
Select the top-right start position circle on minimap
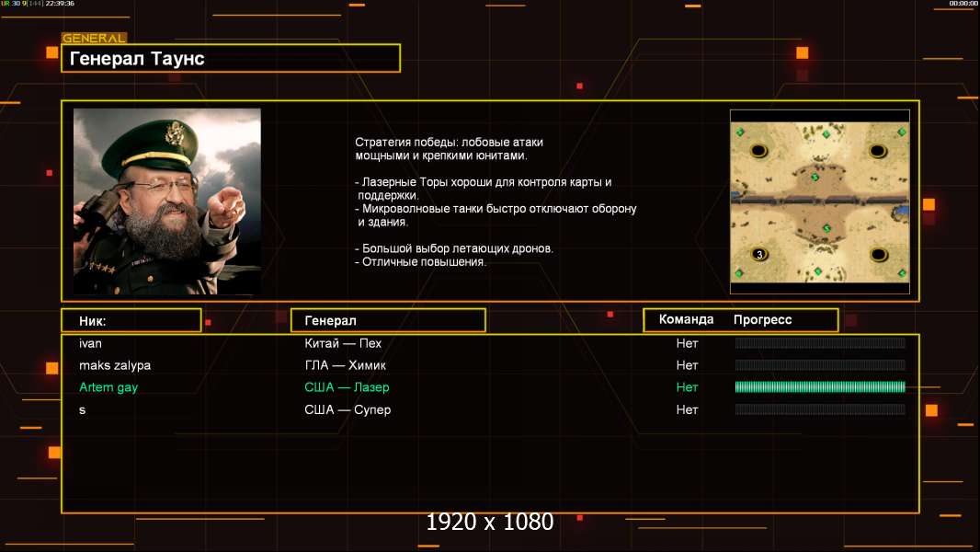coord(878,151)
